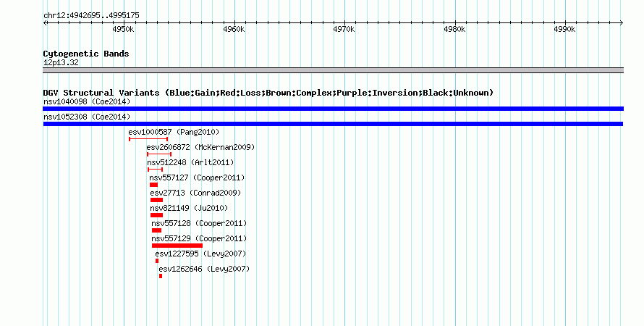
Task: Click the 4990k ruler tick label
Action: coord(564,29)
